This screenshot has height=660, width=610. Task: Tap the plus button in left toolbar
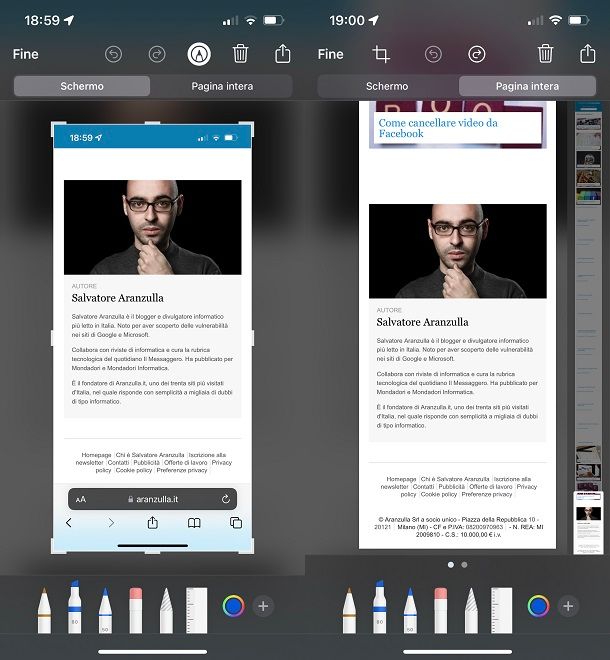coord(263,606)
